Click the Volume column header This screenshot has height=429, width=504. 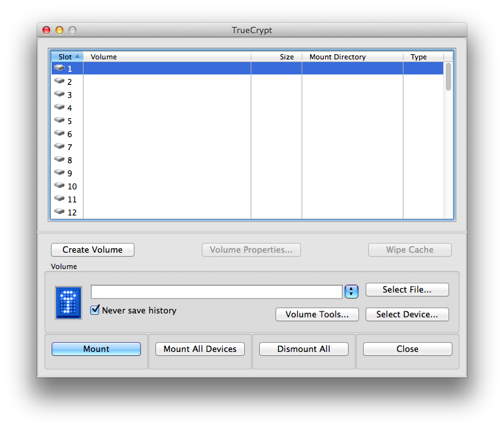167,57
